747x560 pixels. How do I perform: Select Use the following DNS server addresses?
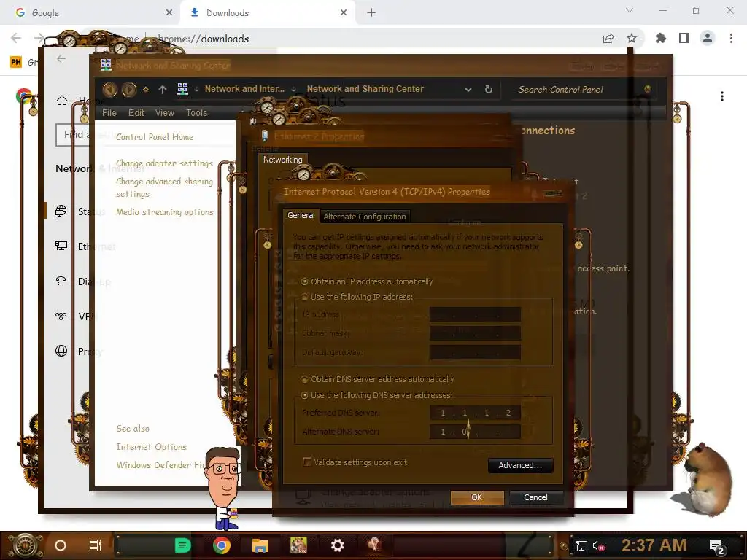377,395
